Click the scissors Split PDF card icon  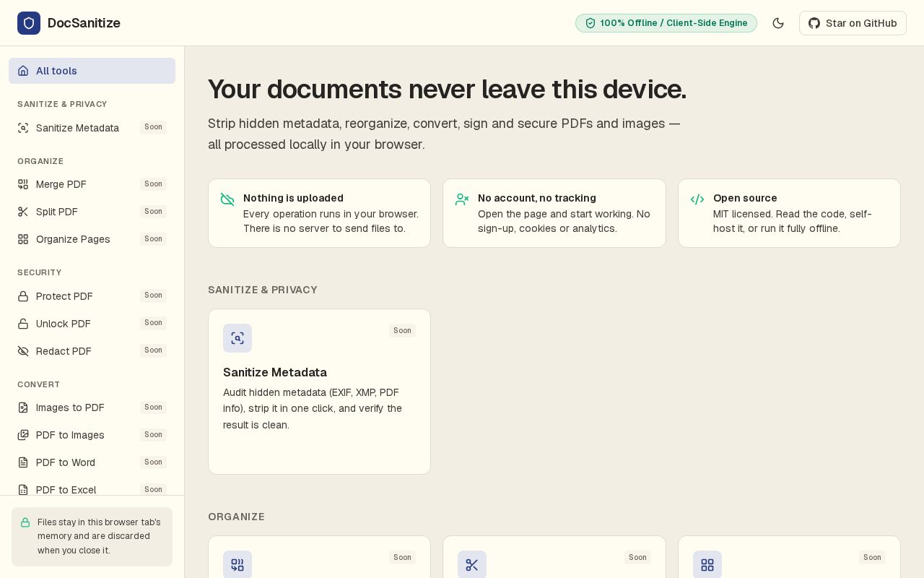tap(472, 565)
